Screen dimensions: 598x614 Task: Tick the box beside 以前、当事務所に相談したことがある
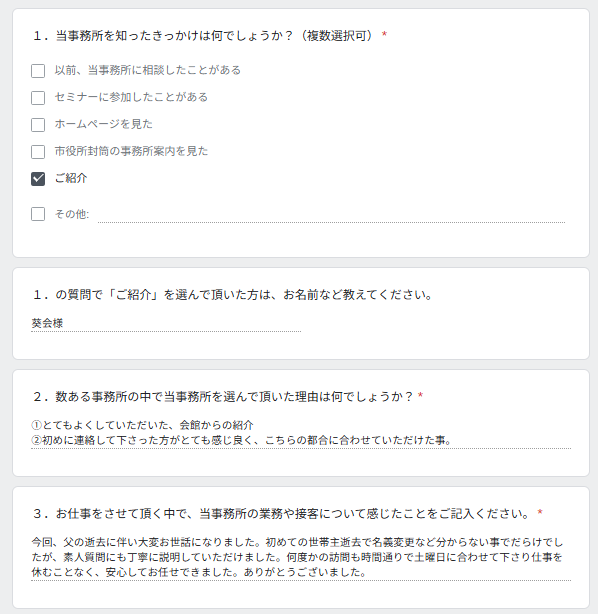coord(38,71)
